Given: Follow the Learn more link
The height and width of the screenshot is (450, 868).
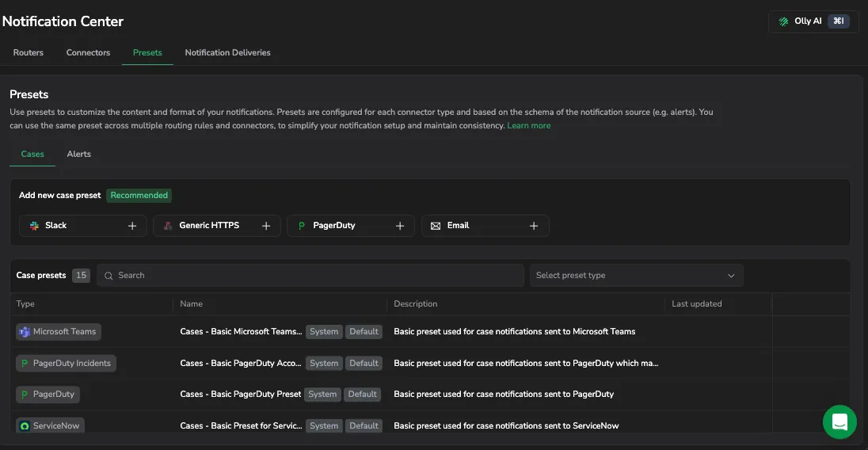Looking at the screenshot, I should 529,126.
